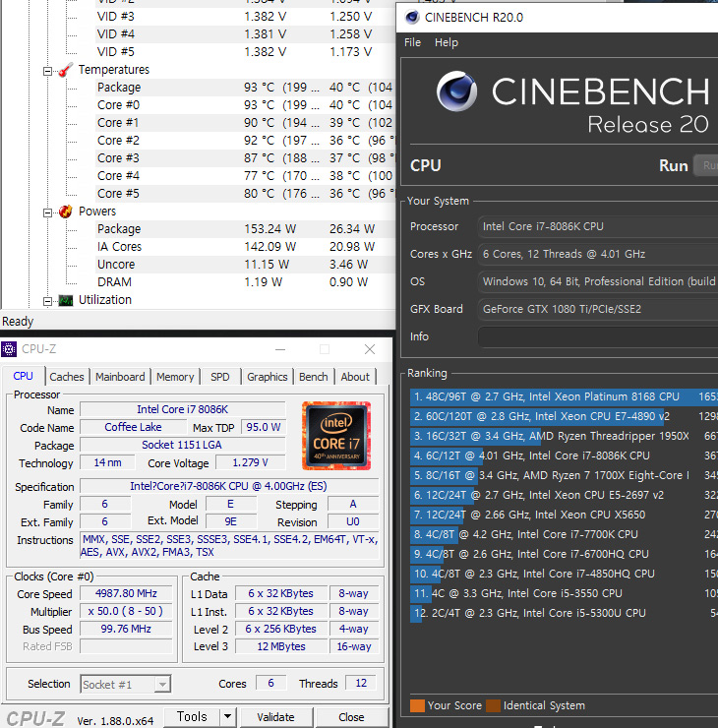Screen dimensions: 718x728
Task: Click the Specification field in CPU-Z
Action: pos(229,486)
